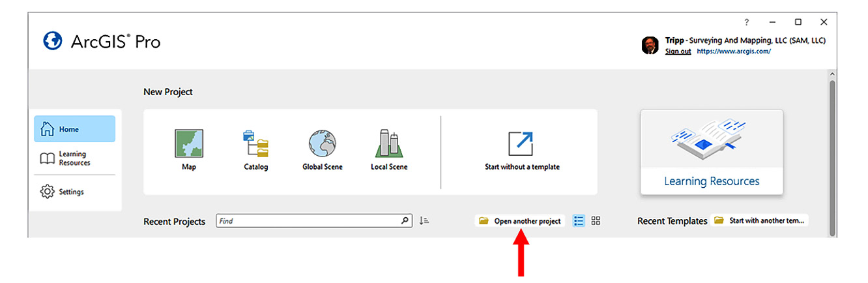Screen dimensions: 868x283
Task: Create a new Local Scene project
Action: tap(389, 150)
